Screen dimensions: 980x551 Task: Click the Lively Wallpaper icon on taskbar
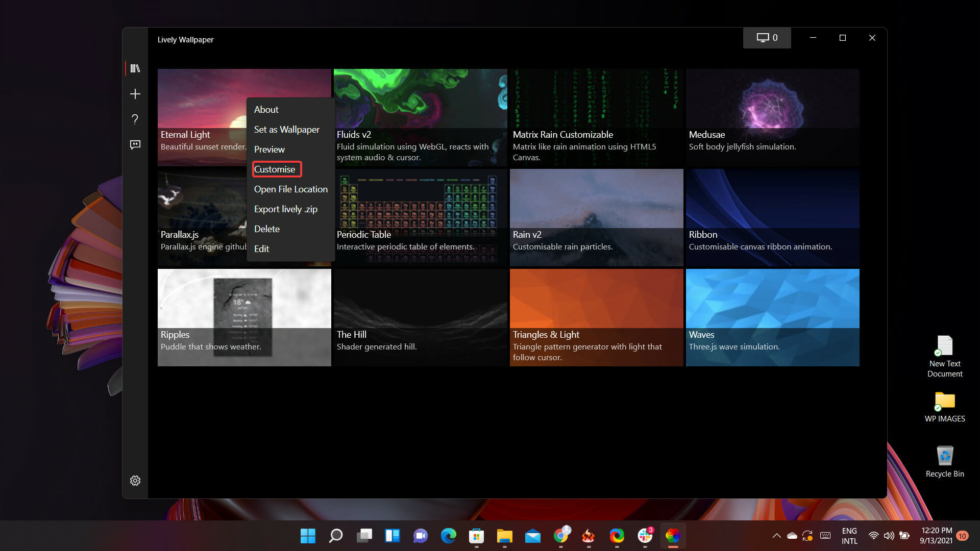673,536
